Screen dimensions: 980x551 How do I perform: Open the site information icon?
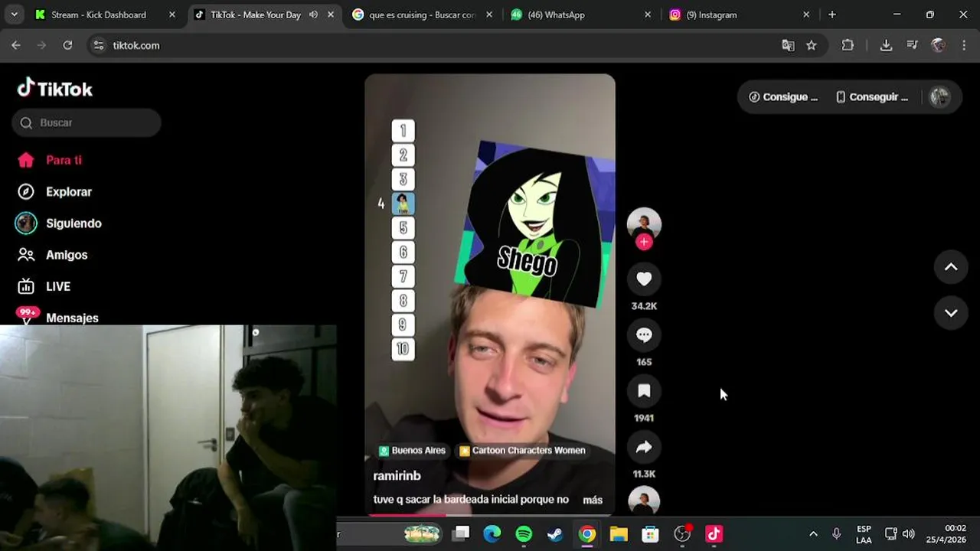pos(98,45)
